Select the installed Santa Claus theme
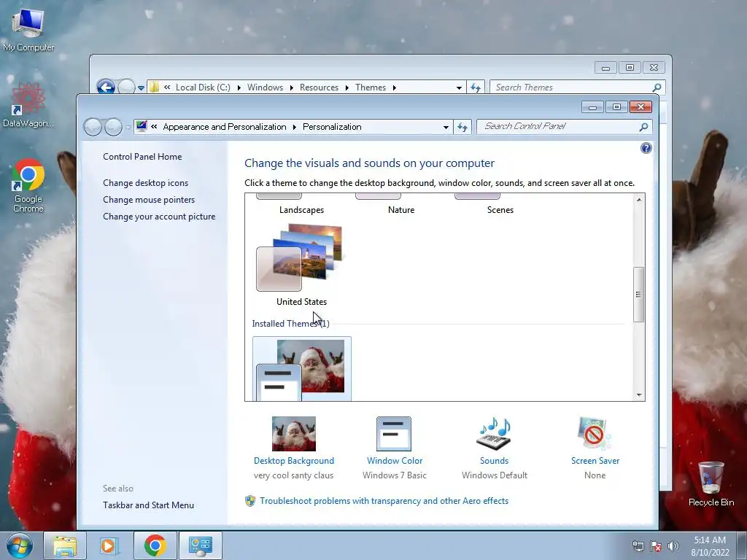The height and width of the screenshot is (560, 747). tap(302, 369)
